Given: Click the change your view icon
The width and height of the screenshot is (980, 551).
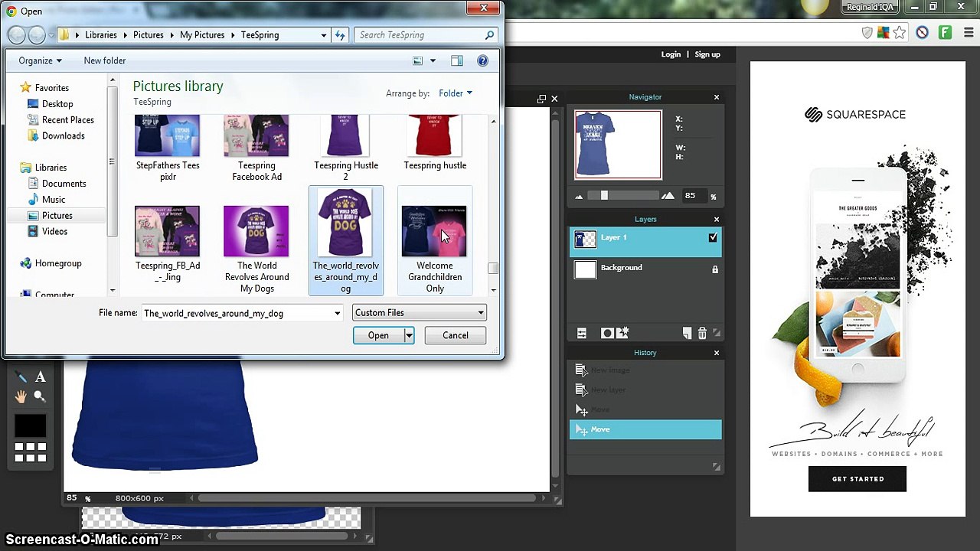Looking at the screenshot, I should (x=417, y=60).
